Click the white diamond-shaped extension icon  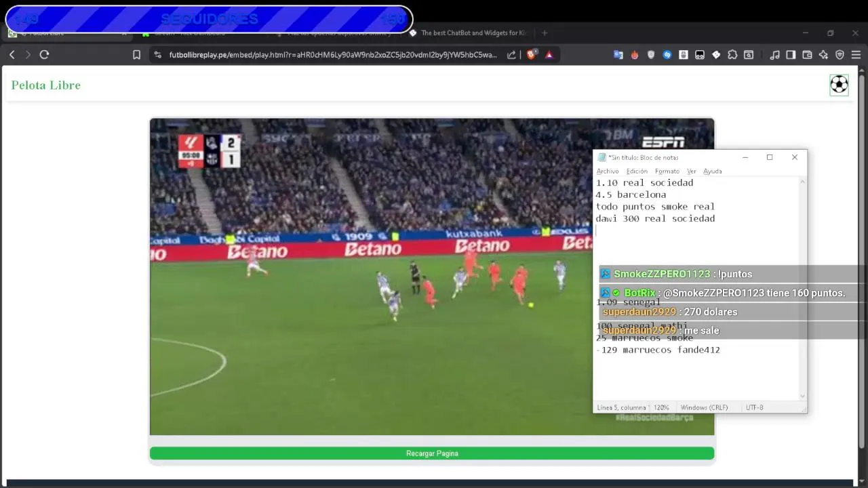(716, 55)
